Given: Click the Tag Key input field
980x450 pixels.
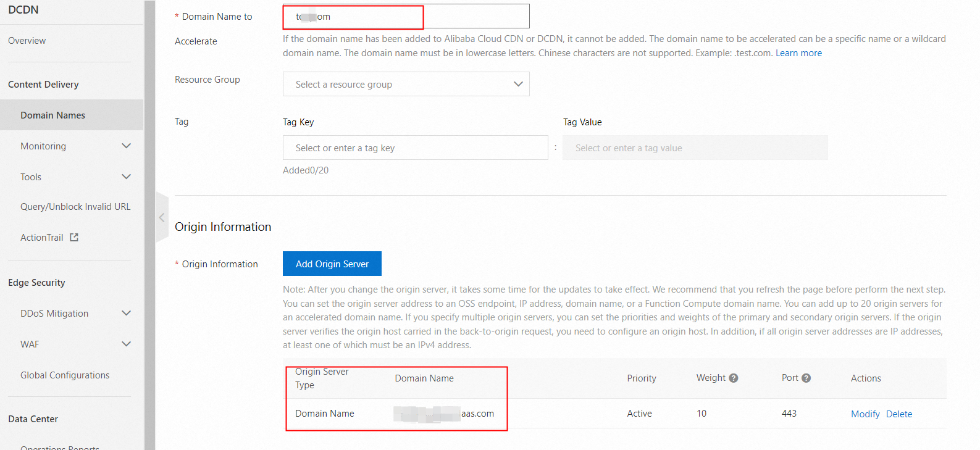Looking at the screenshot, I should [415, 148].
